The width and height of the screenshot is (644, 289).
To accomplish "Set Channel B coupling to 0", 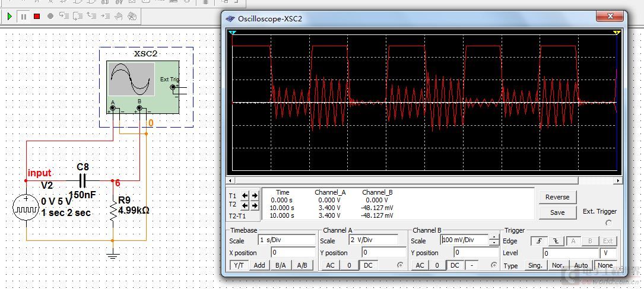I will tap(437, 265).
